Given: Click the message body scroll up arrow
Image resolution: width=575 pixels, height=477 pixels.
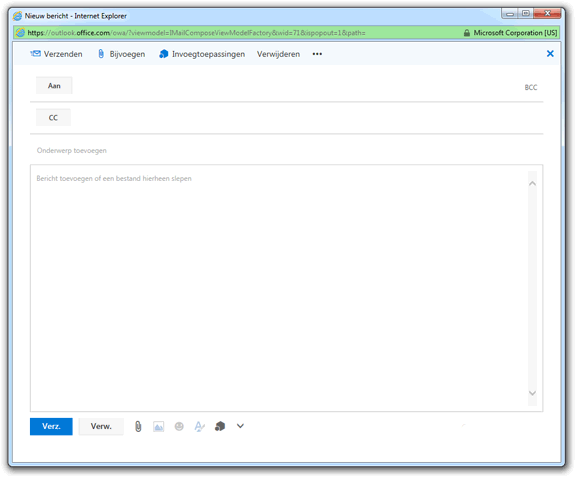Looking at the screenshot, I should point(532,183).
